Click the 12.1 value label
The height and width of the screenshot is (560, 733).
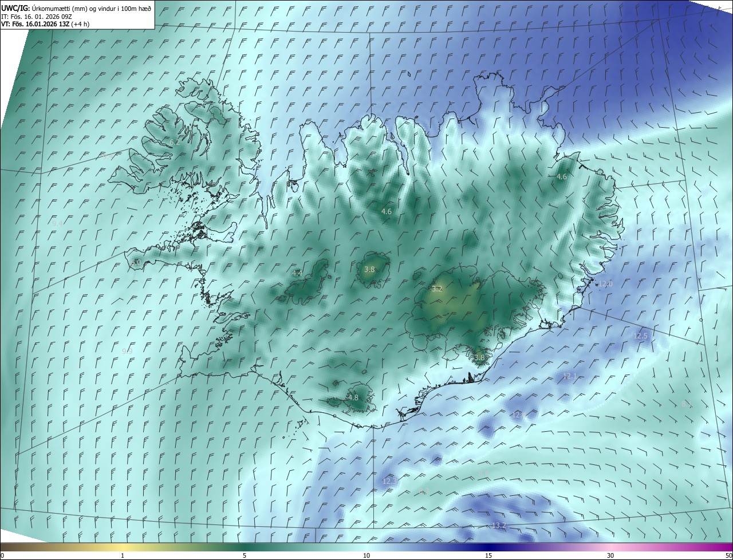click(570, 376)
